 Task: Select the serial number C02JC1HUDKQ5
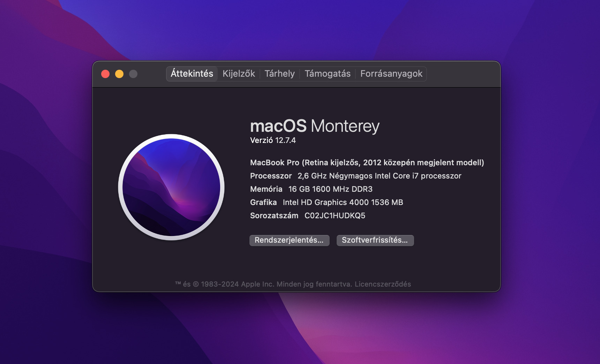pos(335,215)
